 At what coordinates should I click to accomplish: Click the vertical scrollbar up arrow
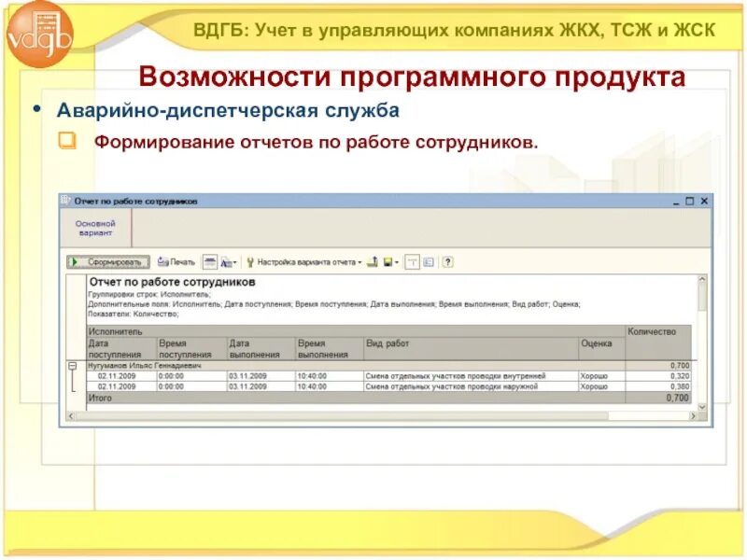coord(702,279)
